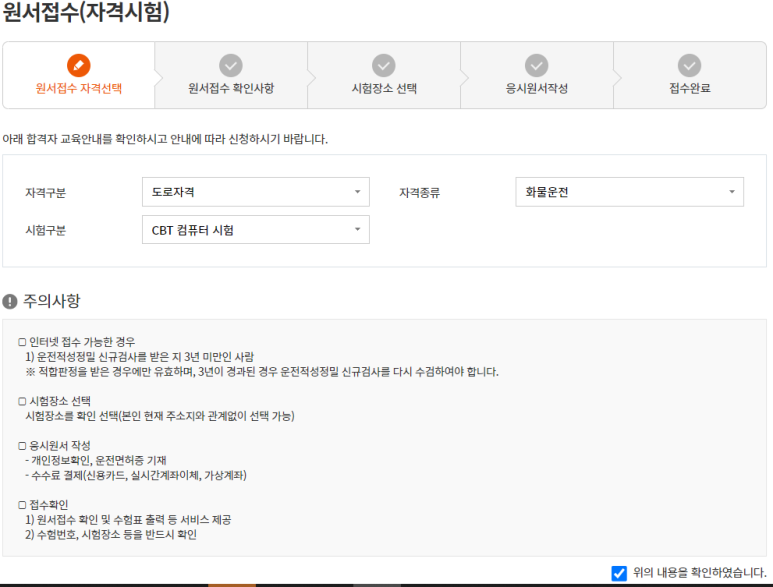Click the check icon above 응시원서작성
773x587 pixels.
coord(536,66)
